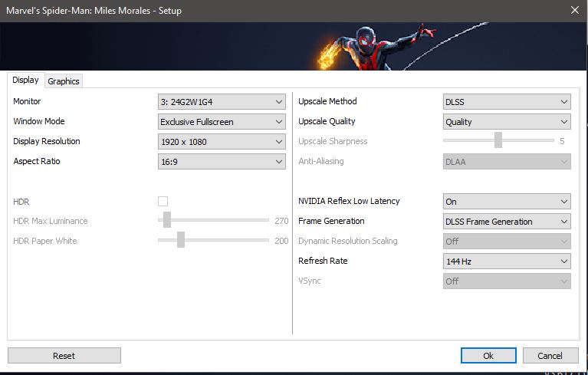Click the disabled Dynamic Resolution Scaling dropdown

point(507,241)
